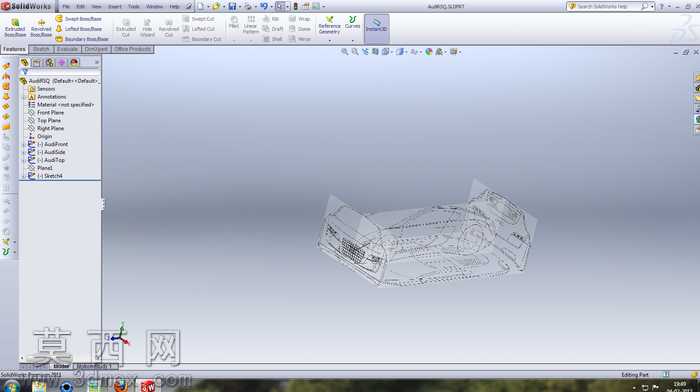
Task: Expand the Annotations tree node
Action: pos(25,97)
